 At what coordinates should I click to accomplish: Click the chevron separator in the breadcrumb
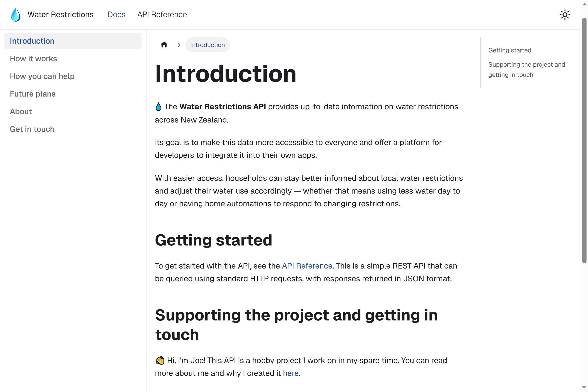point(179,45)
